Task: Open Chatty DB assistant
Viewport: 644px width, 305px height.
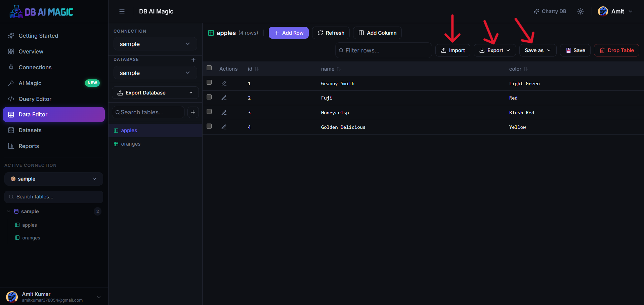Action: coord(550,11)
